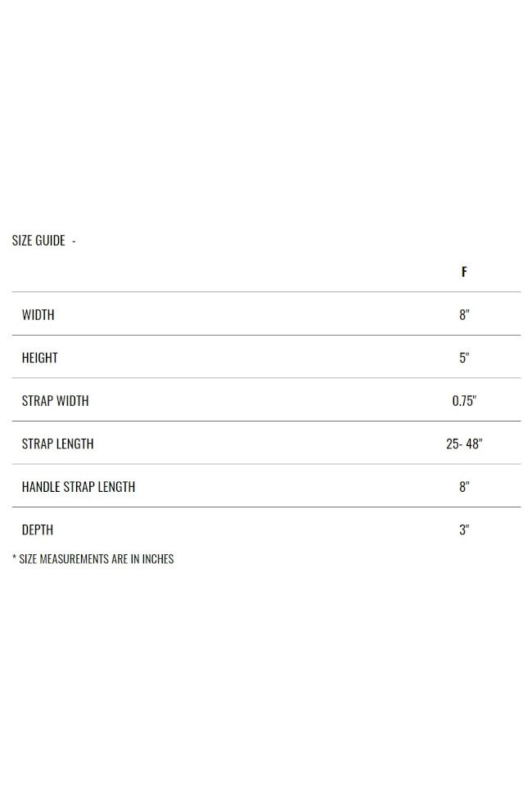Select the F size column header
Image resolution: width=532 pixels, height=798 pixels.
(x=464, y=272)
